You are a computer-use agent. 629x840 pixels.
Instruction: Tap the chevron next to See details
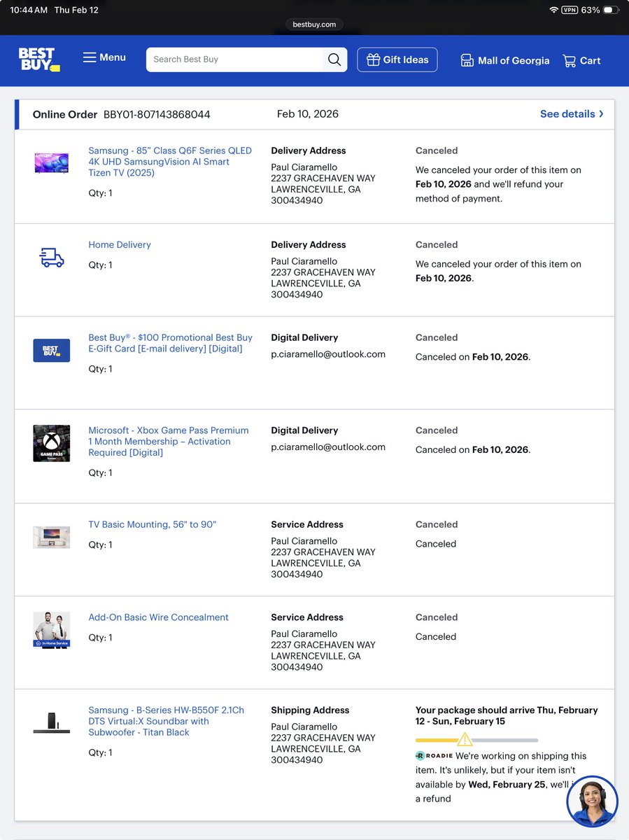(601, 113)
